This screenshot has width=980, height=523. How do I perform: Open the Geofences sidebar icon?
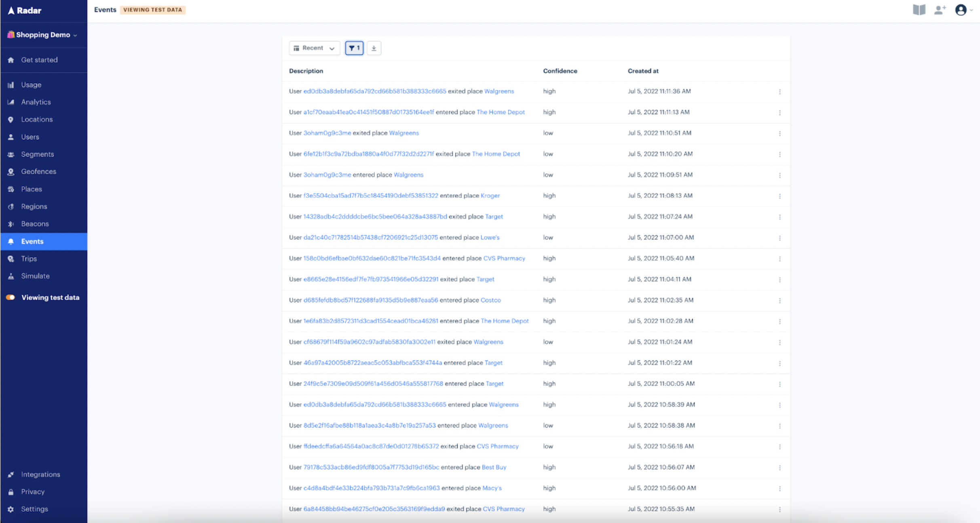click(11, 172)
